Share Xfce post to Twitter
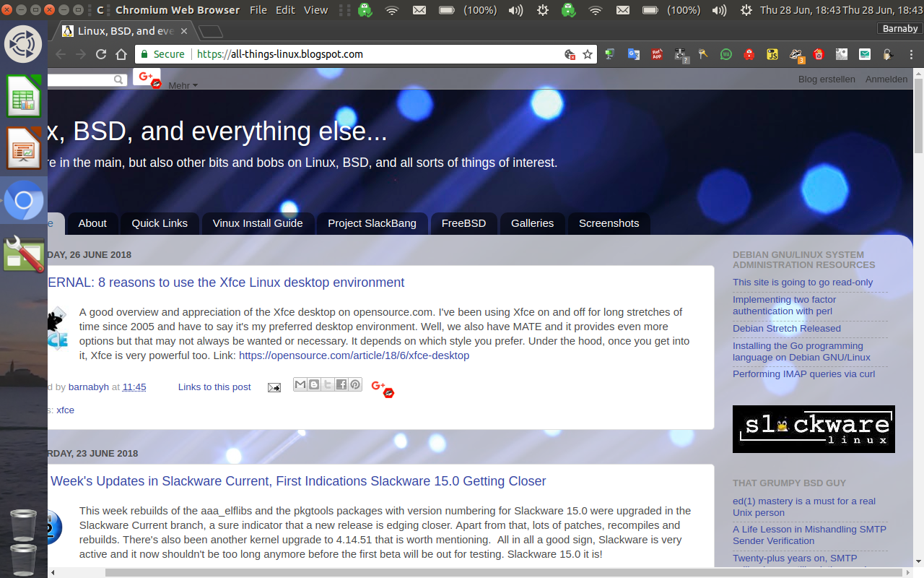Screen dimensions: 924x578 pos(328,384)
